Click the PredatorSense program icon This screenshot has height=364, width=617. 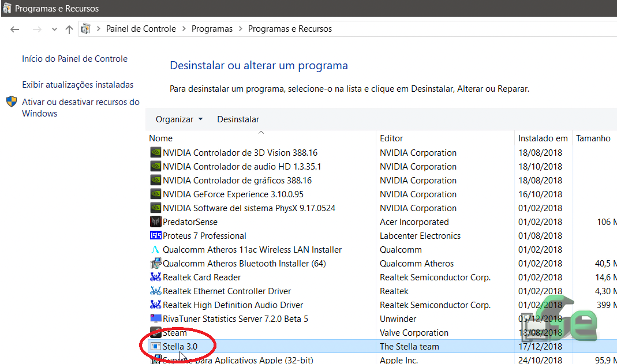click(155, 222)
